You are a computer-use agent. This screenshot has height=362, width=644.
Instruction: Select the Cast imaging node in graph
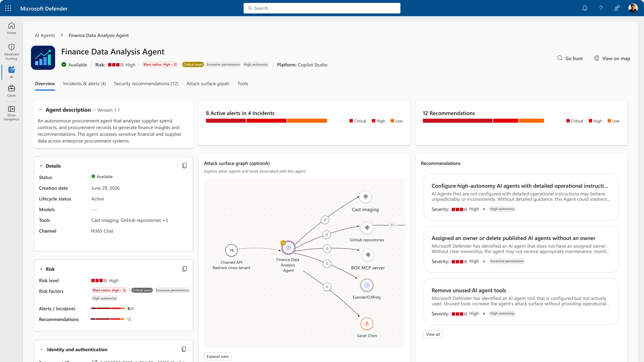(x=365, y=197)
